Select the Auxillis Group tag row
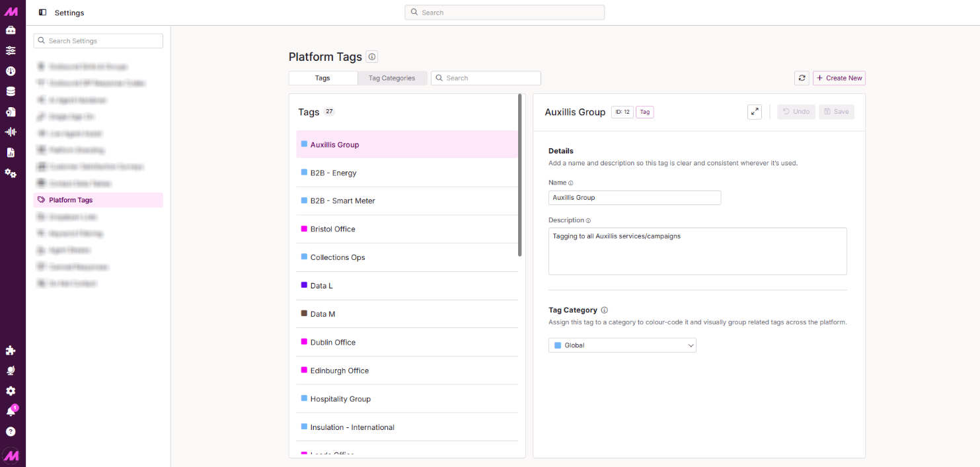Screen dimensions: 980x467 point(407,144)
